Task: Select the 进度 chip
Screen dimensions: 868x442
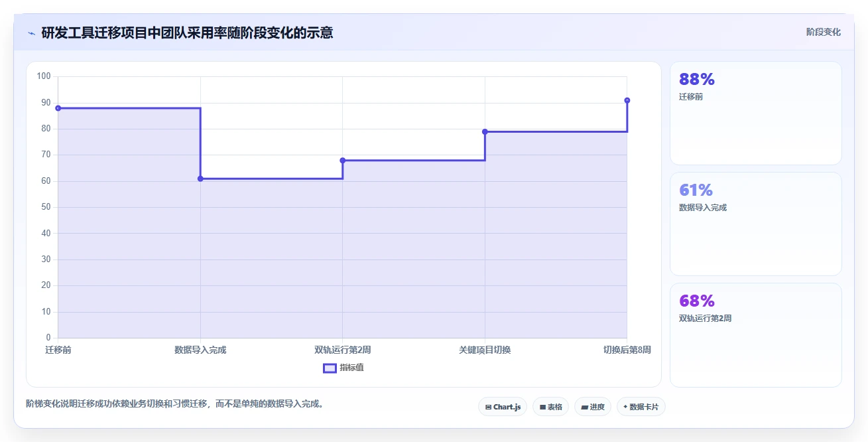Action: pyautogui.click(x=593, y=407)
